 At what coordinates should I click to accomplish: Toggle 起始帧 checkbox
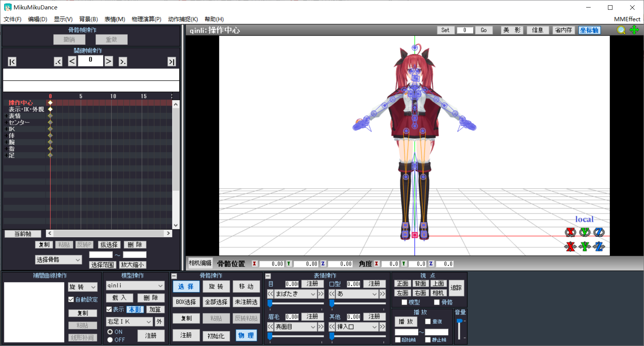point(398,340)
